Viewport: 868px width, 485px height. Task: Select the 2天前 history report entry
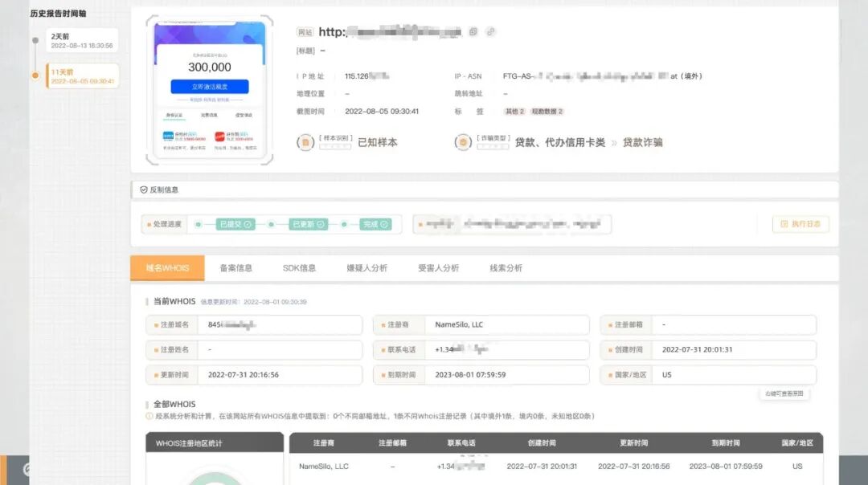(82, 41)
